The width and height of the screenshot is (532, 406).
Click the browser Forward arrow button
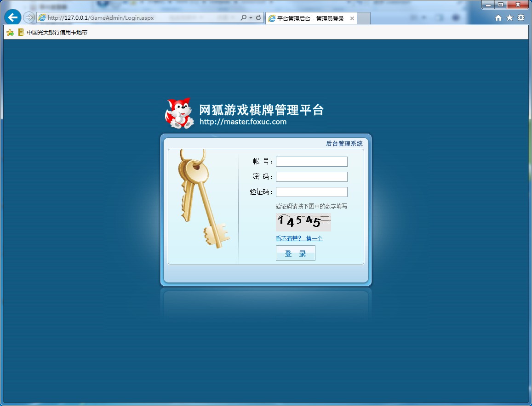(29, 17)
